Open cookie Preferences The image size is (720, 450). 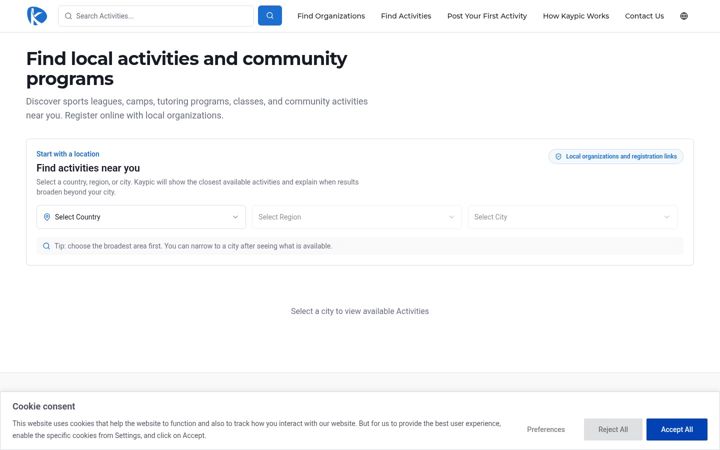[546, 429]
